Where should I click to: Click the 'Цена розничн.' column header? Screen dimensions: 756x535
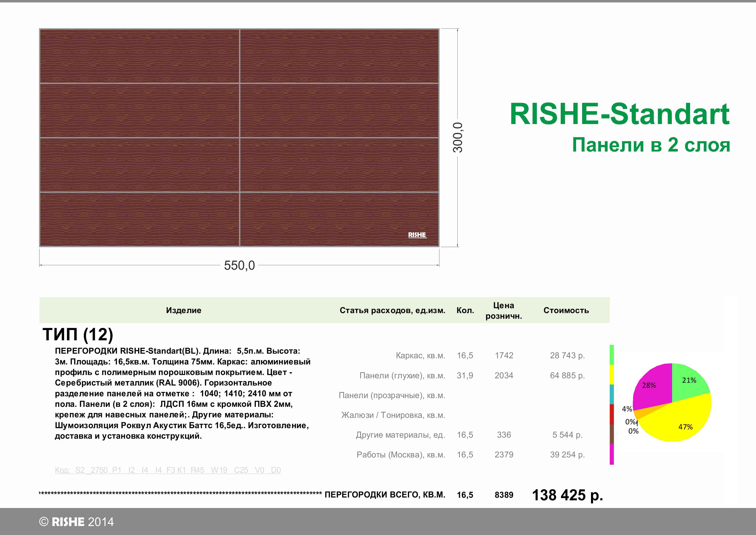click(x=504, y=311)
